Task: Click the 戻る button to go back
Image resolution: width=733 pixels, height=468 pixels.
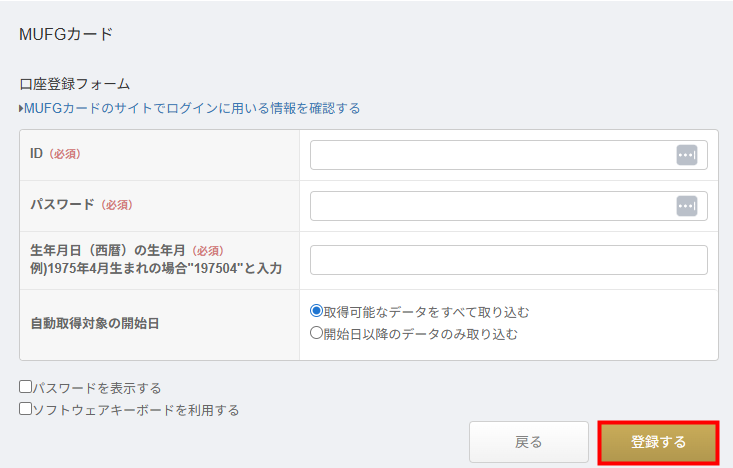Action: (528, 442)
